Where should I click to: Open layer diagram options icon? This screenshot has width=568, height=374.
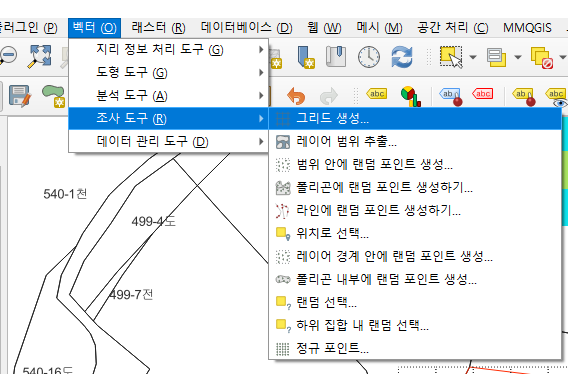point(411,96)
